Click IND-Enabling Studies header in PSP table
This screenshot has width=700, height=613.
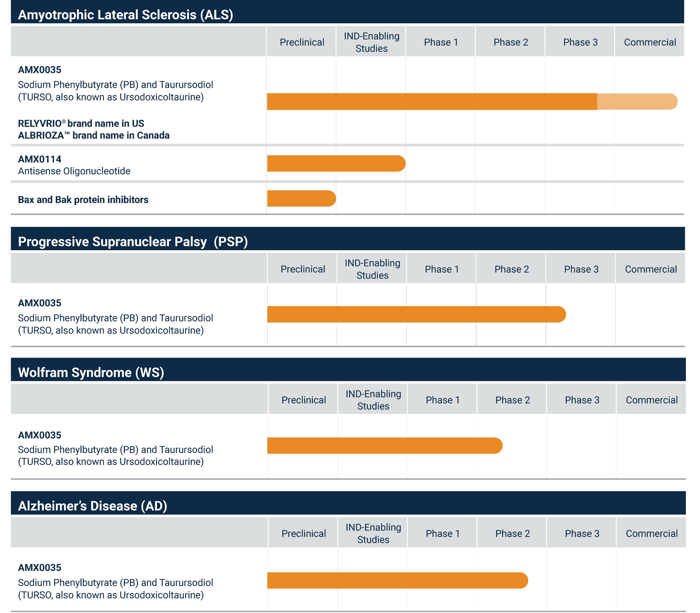pos(372,269)
